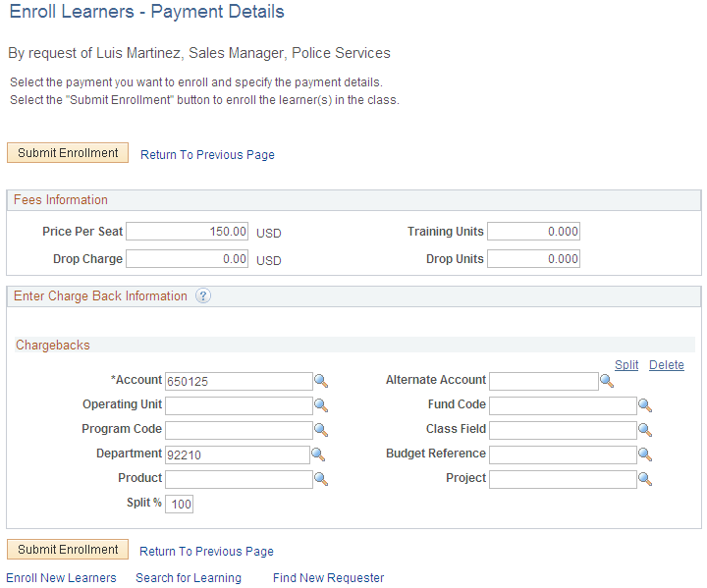
Task: Open the Operating Unit lookup icon
Action: pyautogui.click(x=320, y=405)
